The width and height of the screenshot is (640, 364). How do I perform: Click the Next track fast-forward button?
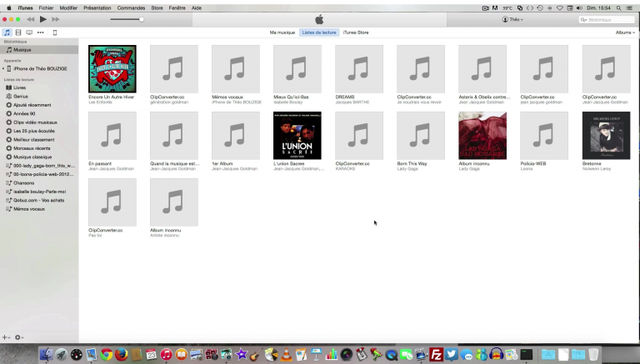[56, 19]
